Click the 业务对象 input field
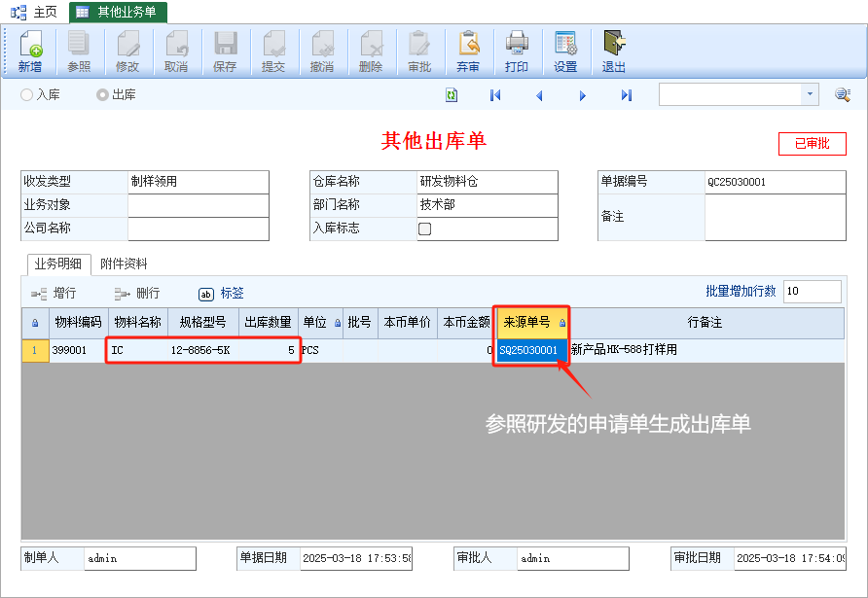 [199, 204]
